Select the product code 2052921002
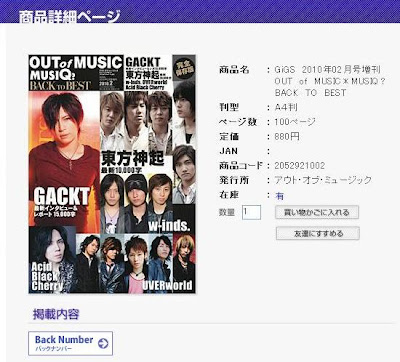This screenshot has height=362, width=400. 300,166
